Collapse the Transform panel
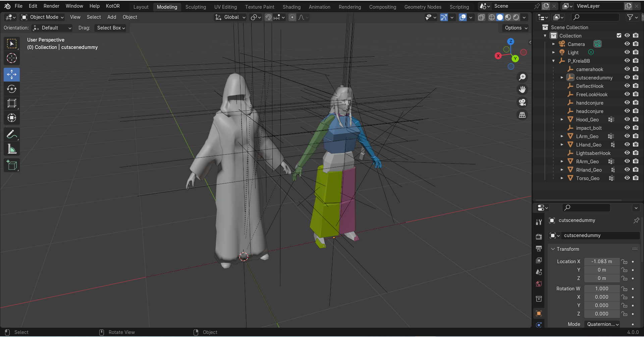The width and height of the screenshot is (644, 337). (x=553, y=249)
